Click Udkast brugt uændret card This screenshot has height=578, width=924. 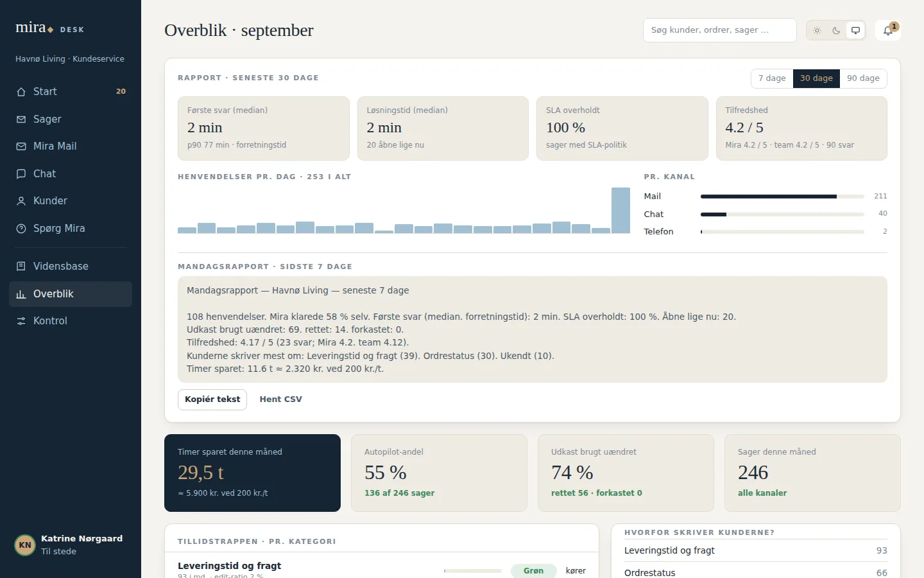(626, 473)
